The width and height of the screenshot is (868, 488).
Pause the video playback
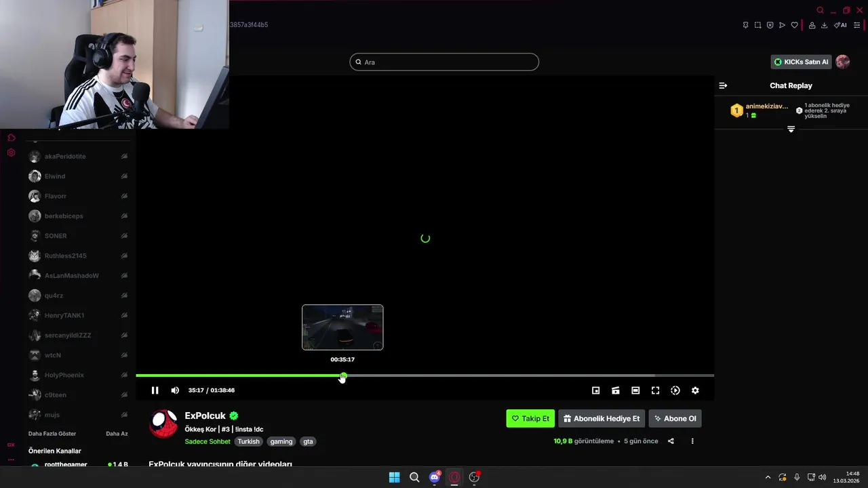tap(155, 390)
